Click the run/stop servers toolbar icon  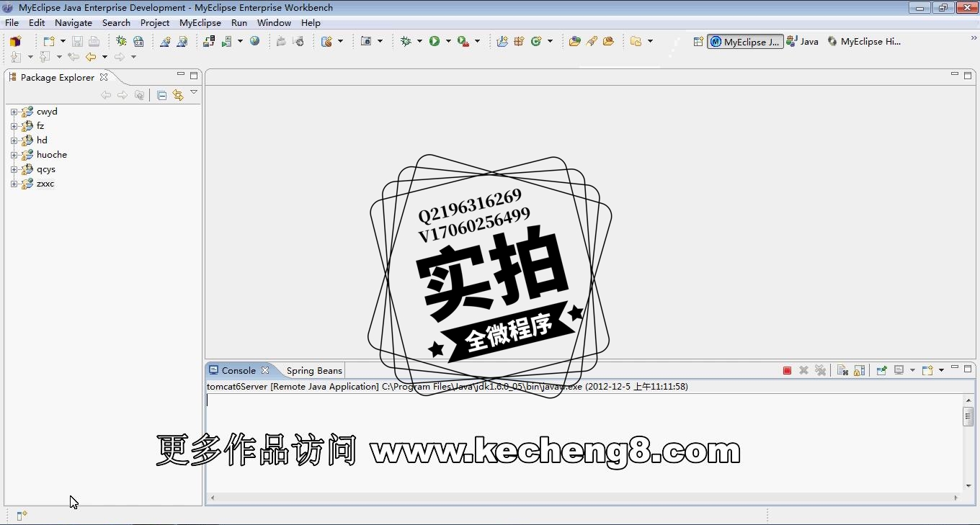pyautogui.click(x=227, y=41)
